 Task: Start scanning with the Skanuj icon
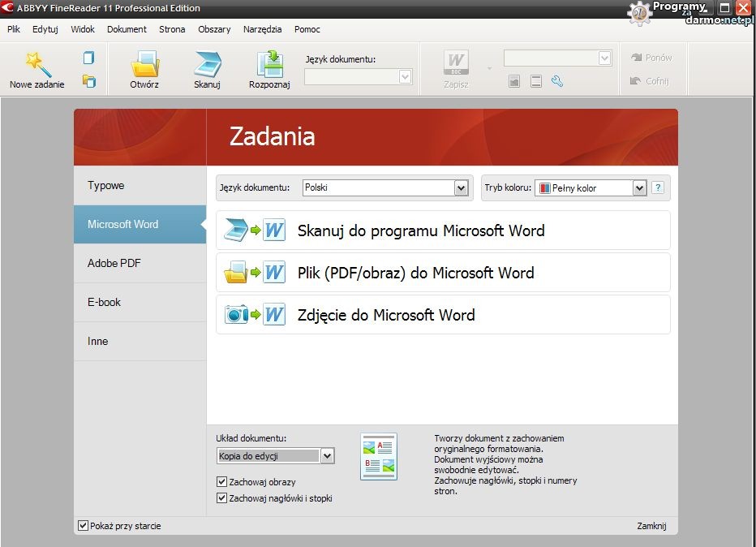click(x=207, y=65)
